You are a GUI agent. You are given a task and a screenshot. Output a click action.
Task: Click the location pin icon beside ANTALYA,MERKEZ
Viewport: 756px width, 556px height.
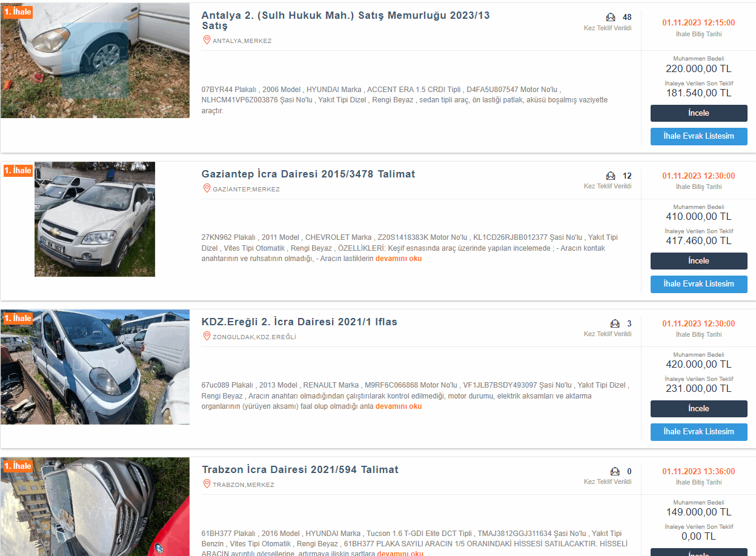point(207,40)
